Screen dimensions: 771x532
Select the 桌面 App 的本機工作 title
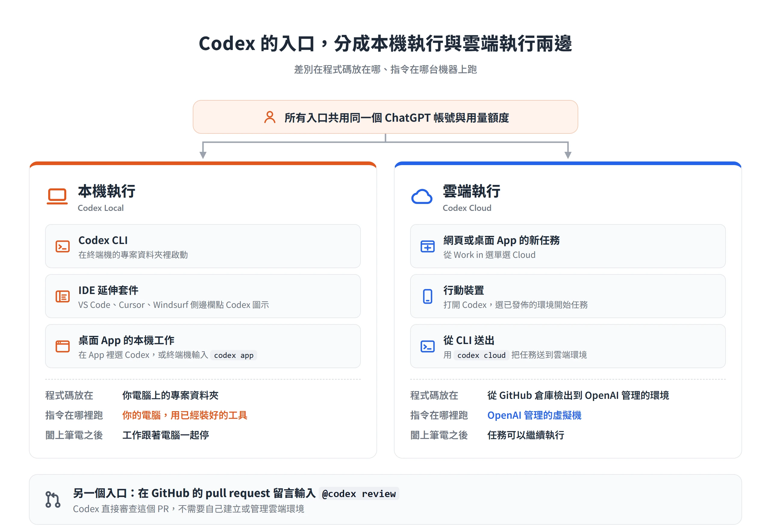pos(126,340)
